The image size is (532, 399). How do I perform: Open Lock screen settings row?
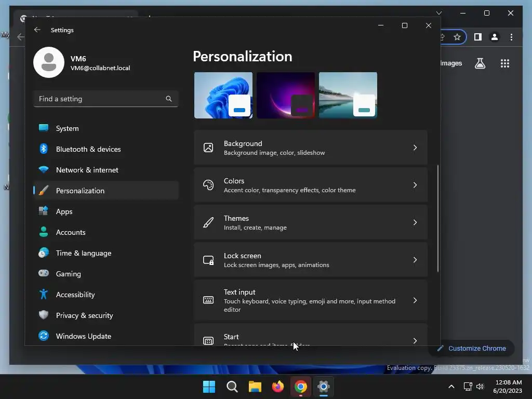pyautogui.click(x=311, y=260)
